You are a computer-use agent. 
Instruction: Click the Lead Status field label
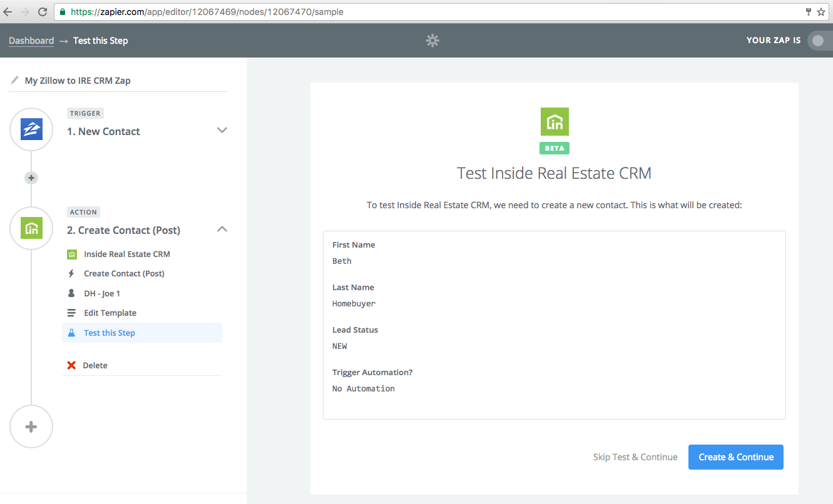(355, 330)
